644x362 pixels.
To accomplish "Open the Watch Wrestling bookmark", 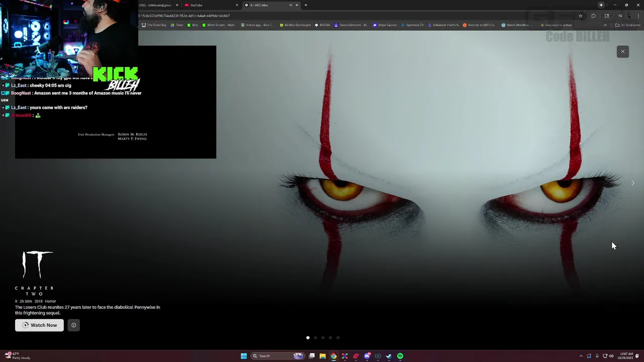I will click(x=517, y=25).
